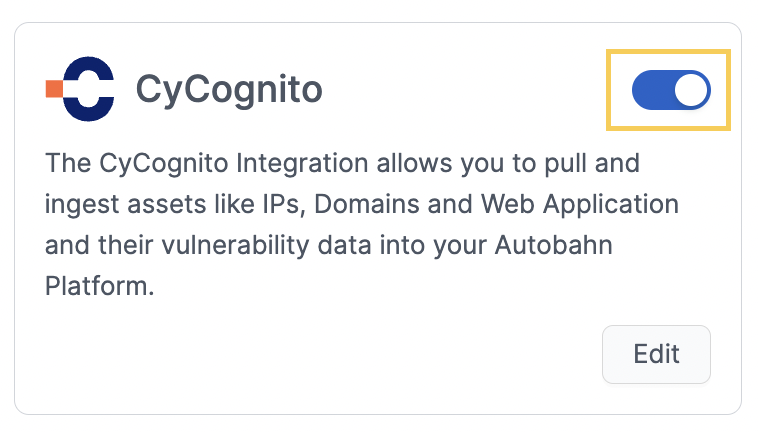758x432 pixels.
Task: Click the word Autobahn in the description
Action: click(x=554, y=245)
